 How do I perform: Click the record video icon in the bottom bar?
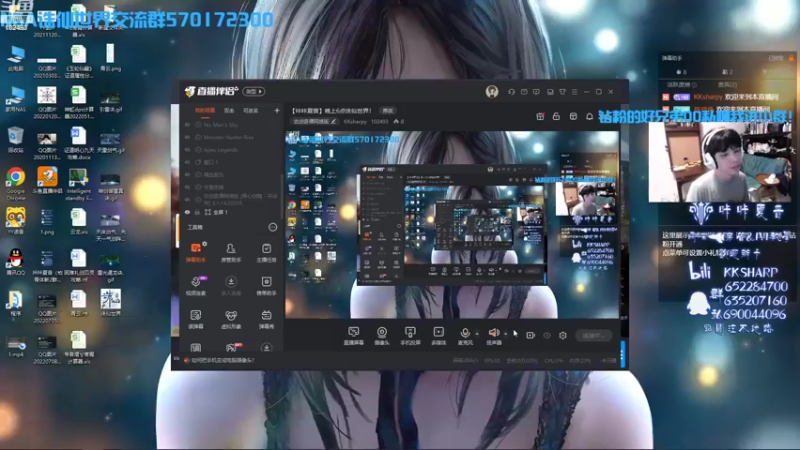531,335
